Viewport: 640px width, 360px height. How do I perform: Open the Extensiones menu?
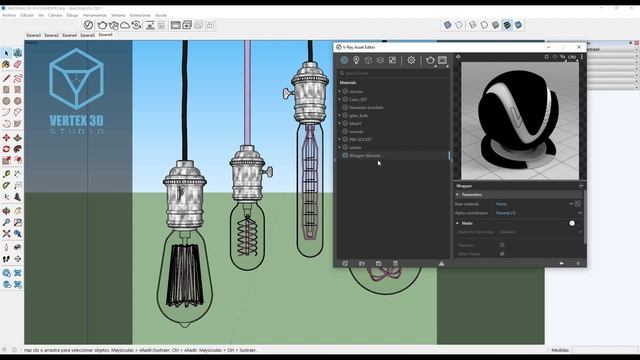(x=140, y=15)
